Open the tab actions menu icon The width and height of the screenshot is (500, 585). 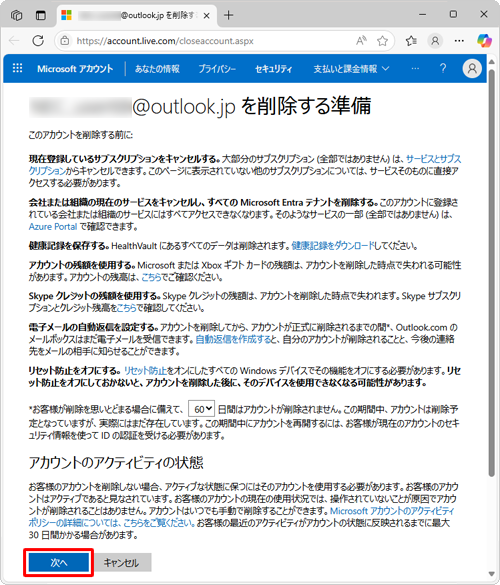click(x=41, y=15)
